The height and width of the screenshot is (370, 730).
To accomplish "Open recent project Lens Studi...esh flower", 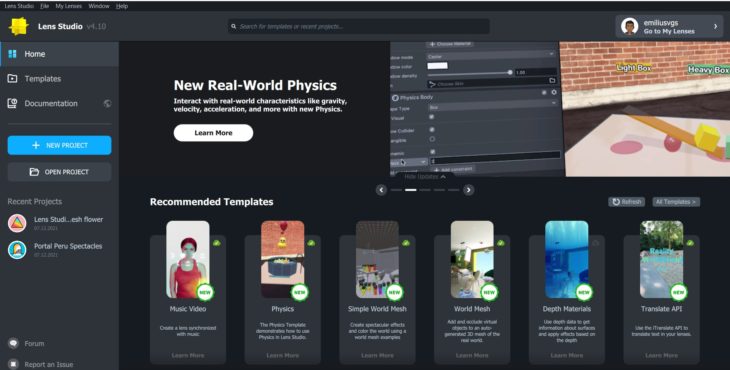I will tap(60, 223).
